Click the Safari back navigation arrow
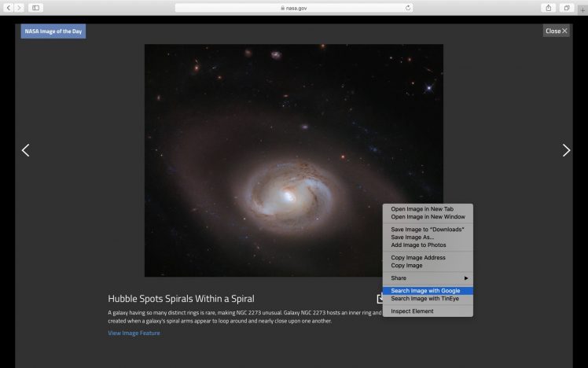The height and width of the screenshot is (368, 588). (x=9, y=7)
